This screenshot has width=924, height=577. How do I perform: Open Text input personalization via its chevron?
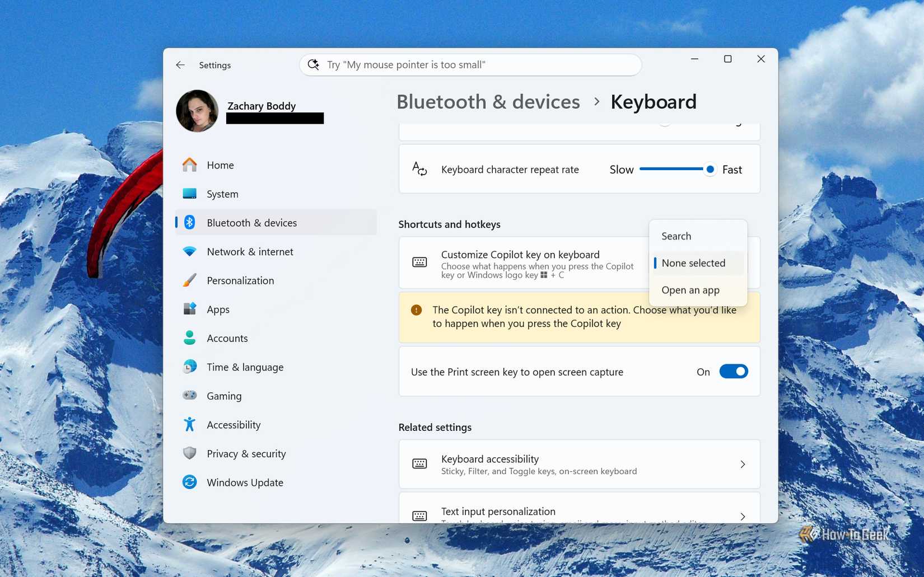tap(743, 517)
